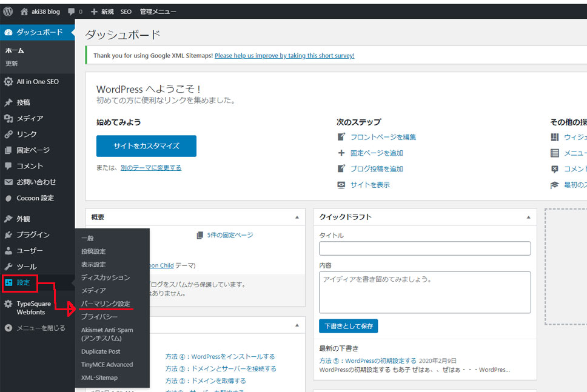The height and width of the screenshot is (392, 587).
Task: Select プライバシー in the settings submenu
Action: click(99, 317)
